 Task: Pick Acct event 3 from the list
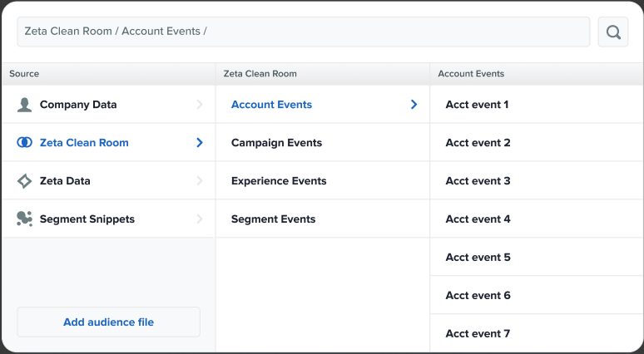click(x=478, y=181)
